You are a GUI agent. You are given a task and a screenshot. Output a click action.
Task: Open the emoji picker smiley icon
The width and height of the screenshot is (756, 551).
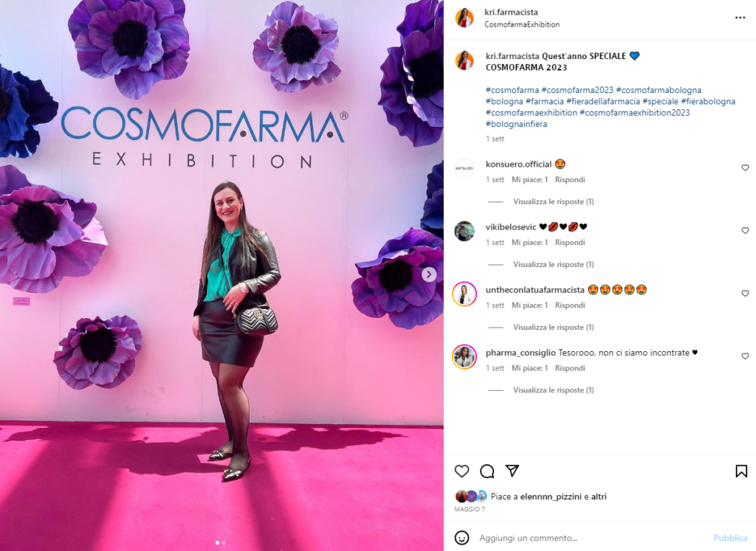462,538
